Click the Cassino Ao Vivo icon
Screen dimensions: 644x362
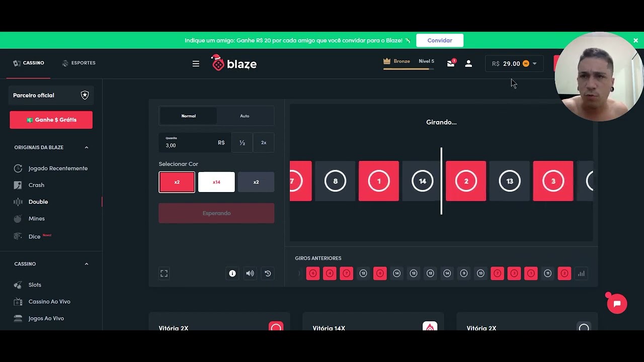[x=18, y=302]
